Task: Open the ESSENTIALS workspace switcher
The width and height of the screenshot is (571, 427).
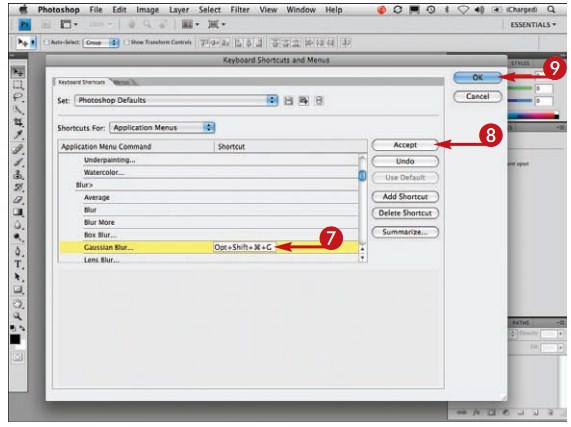Action: pos(533,25)
